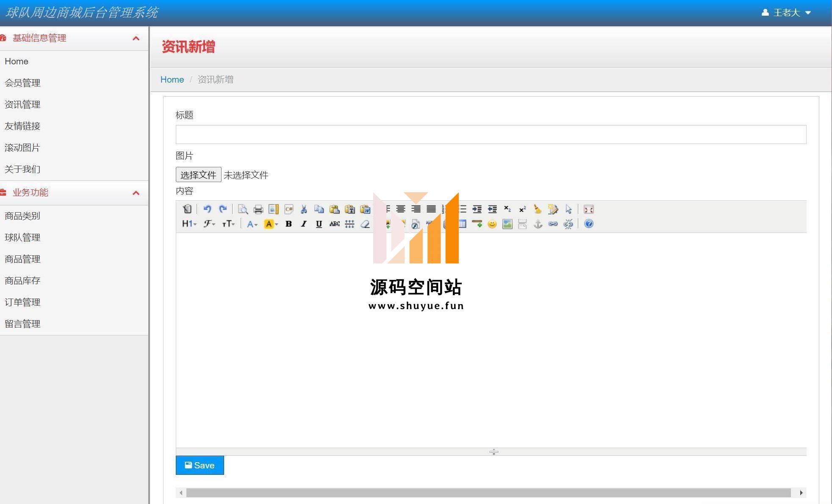This screenshot has width=832, height=504.
Task: Toggle HTML source view in editor
Action: [x=187, y=209]
